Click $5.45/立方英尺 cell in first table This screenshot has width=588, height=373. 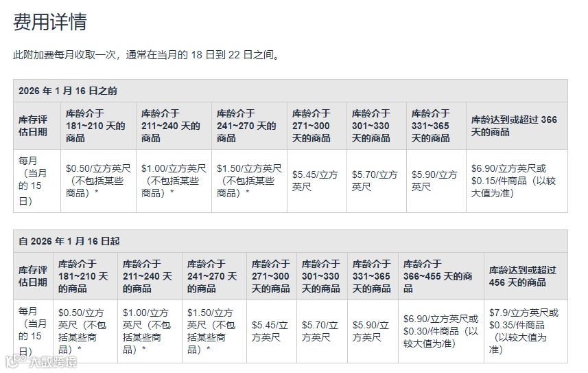[x=317, y=181]
